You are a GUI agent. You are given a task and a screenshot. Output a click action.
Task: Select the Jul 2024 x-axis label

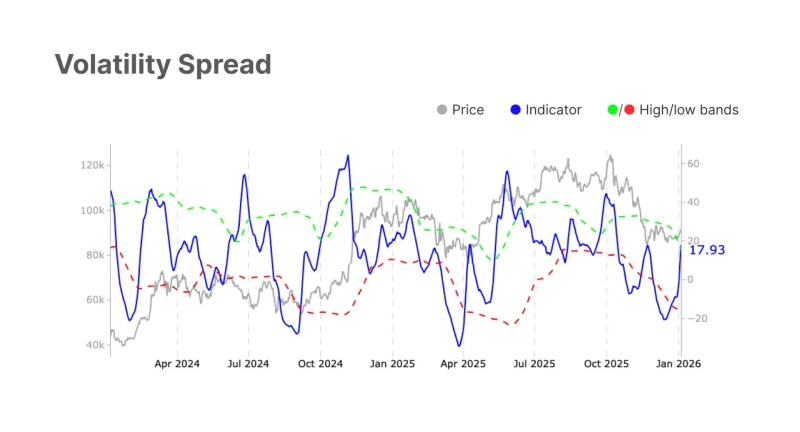248,364
